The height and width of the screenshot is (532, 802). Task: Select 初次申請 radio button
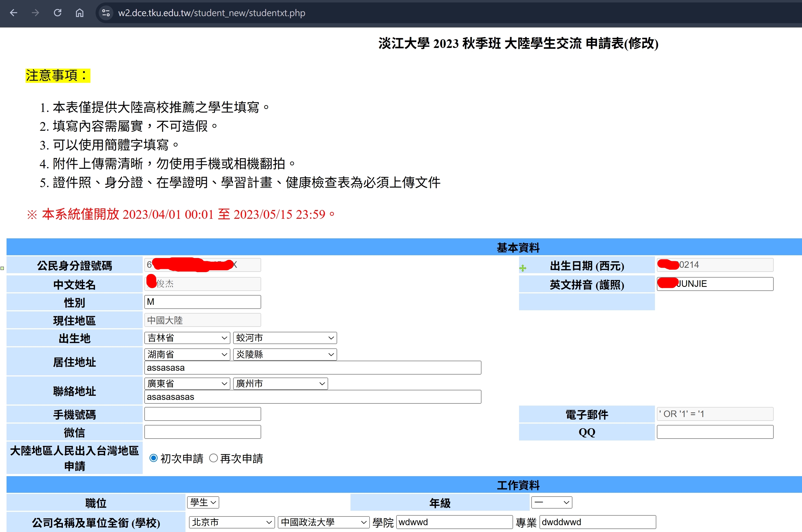tap(154, 458)
